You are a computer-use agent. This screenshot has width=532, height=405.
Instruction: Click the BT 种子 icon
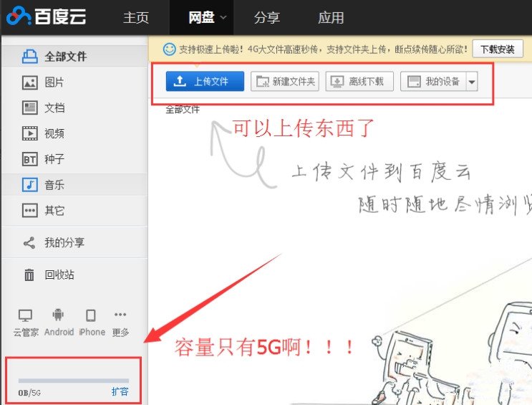tap(30, 159)
